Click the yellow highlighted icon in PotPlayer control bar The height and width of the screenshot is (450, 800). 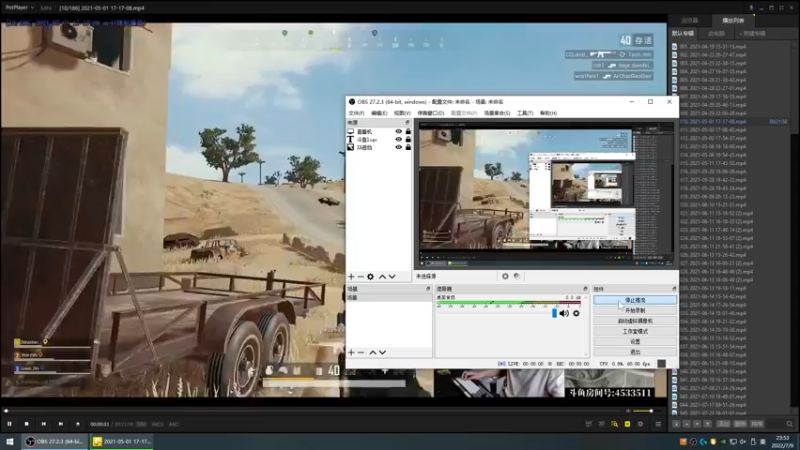[627, 424]
